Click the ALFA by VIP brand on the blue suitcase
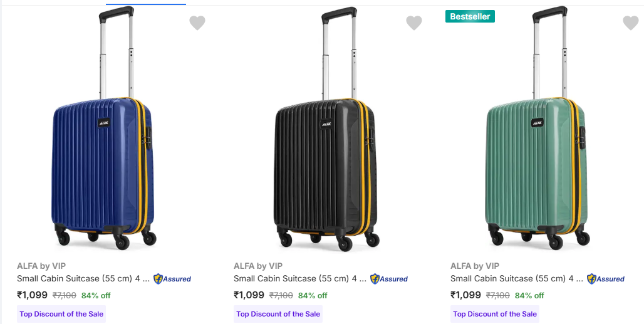This screenshot has height=324, width=644. (x=41, y=266)
